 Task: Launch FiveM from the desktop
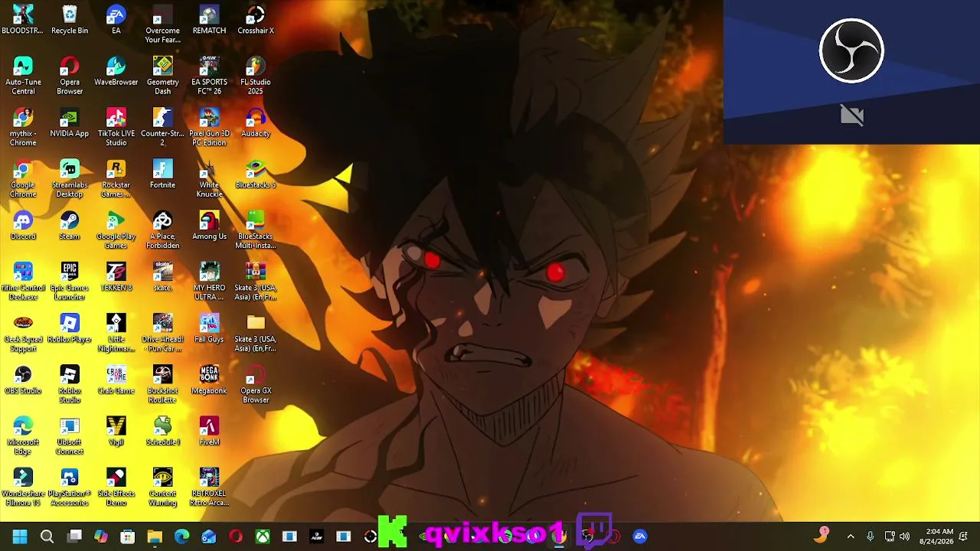pyautogui.click(x=209, y=431)
